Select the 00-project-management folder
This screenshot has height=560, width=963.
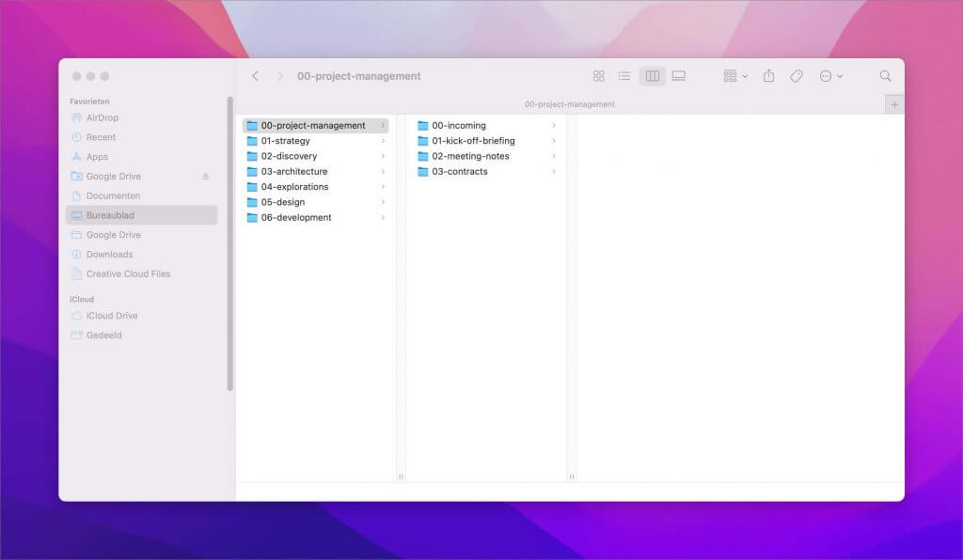pos(316,126)
